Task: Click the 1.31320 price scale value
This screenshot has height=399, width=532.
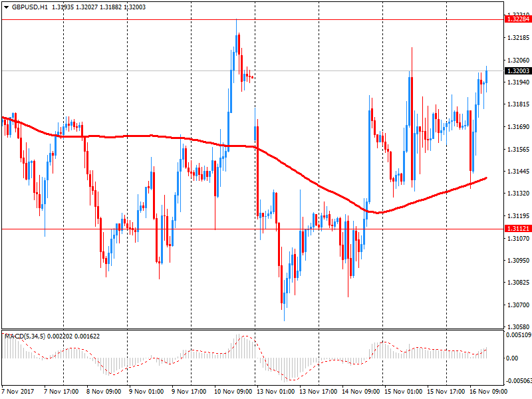Action: coord(519,194)
